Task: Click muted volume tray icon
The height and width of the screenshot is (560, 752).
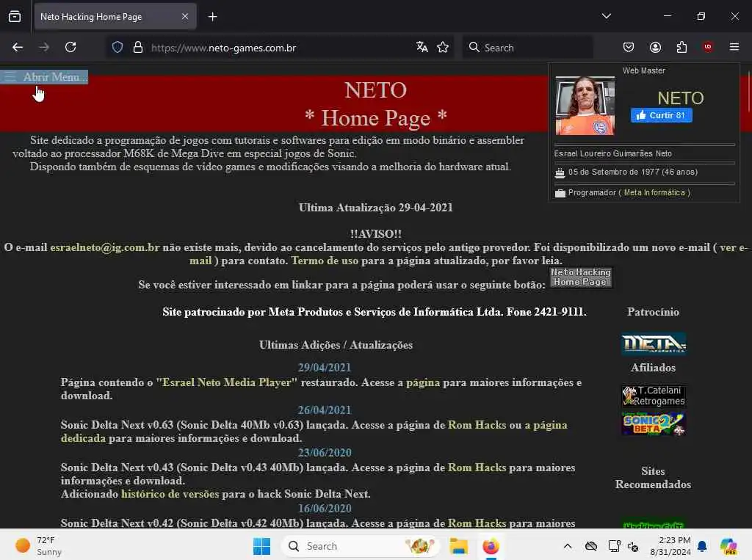Action: [633, 547]
